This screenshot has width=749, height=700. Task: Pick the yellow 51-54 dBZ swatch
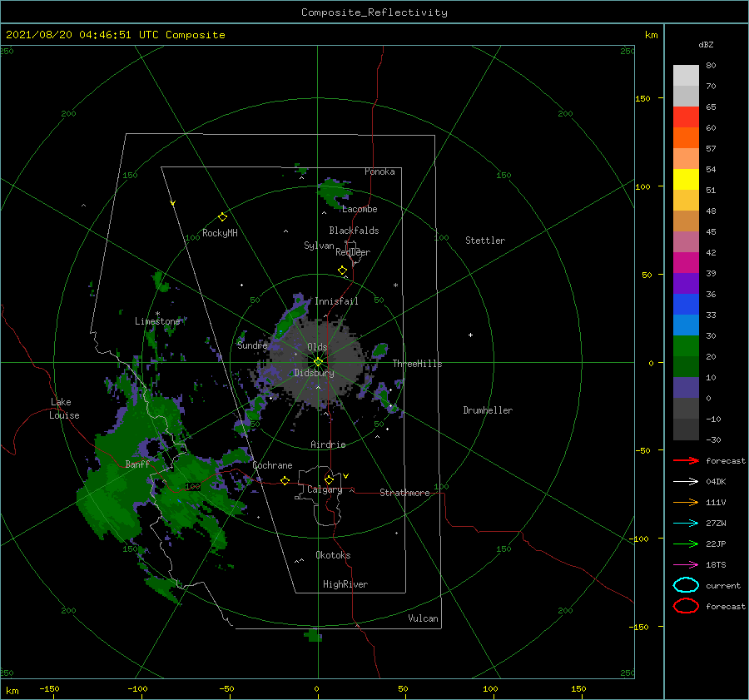[686, 180]
